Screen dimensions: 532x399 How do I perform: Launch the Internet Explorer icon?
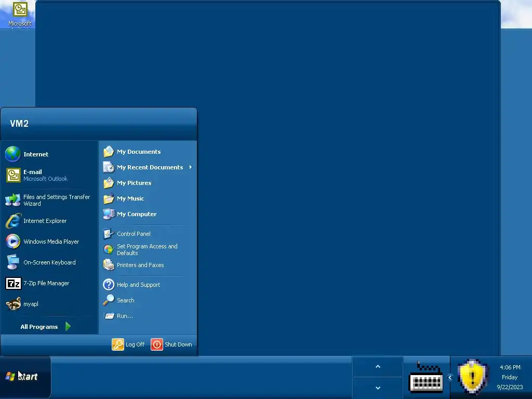(x=13, y=221)
